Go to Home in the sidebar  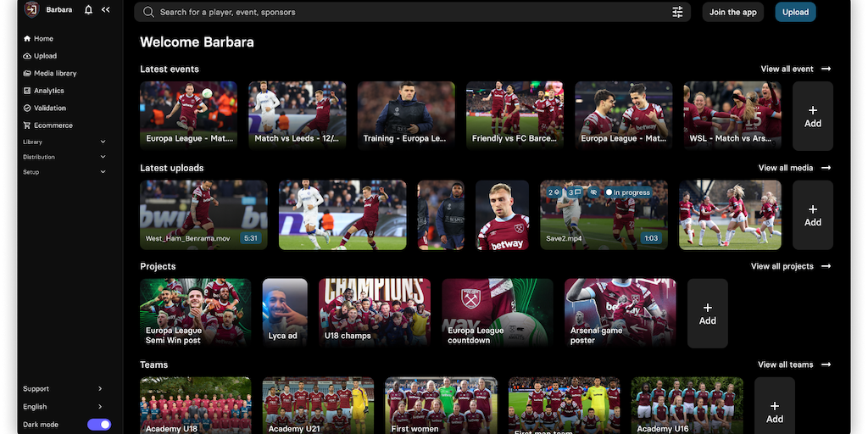click(44, 39)
